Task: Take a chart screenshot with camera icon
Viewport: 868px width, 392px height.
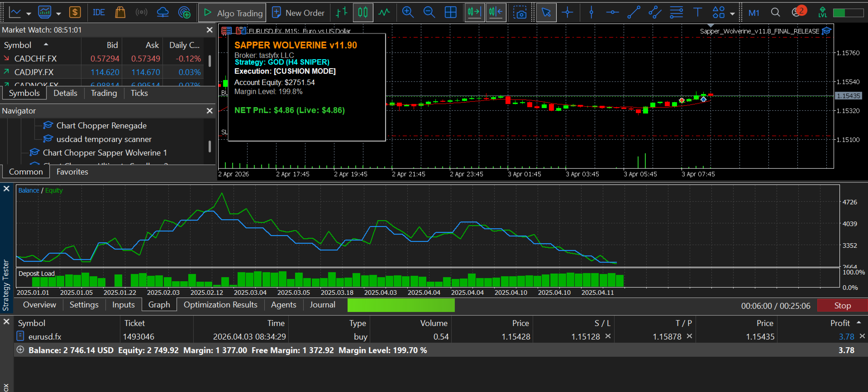Action: click(x=520, y=13)
